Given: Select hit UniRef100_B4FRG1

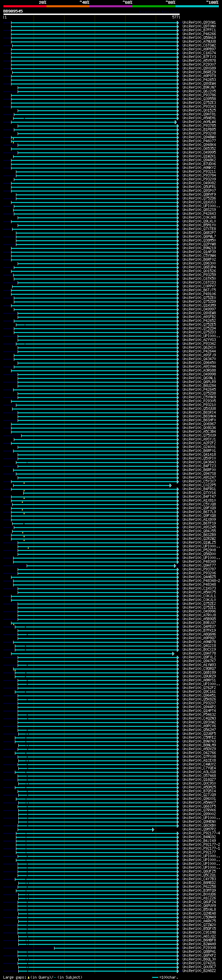Looking at the screenshot, I should click(x=199, y=489).
